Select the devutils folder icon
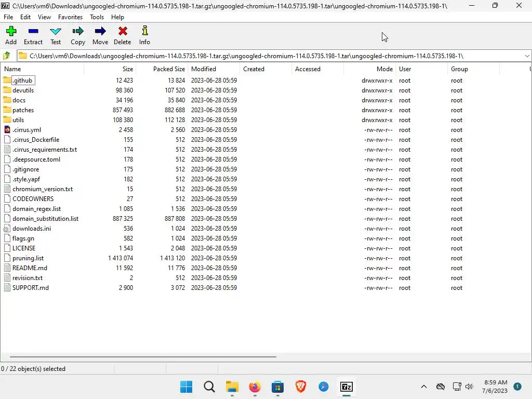The height and width of the screenshot is (399, 532). coord(7,90)
